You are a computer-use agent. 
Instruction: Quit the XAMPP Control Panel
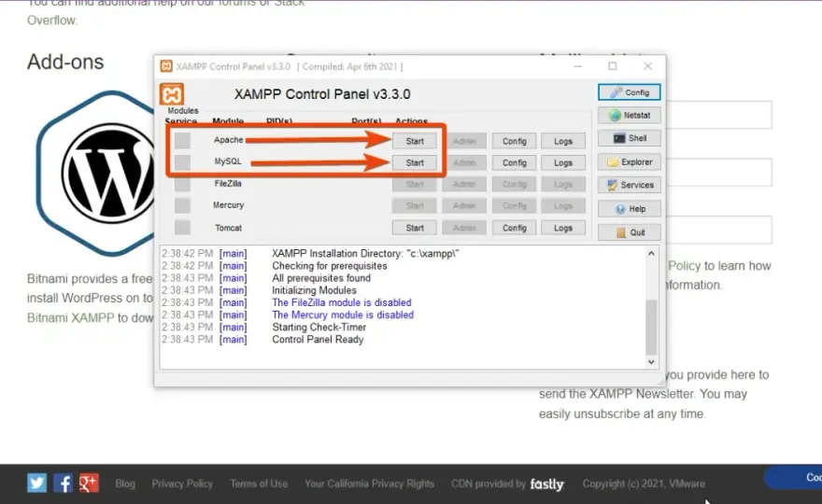(629, 232)
